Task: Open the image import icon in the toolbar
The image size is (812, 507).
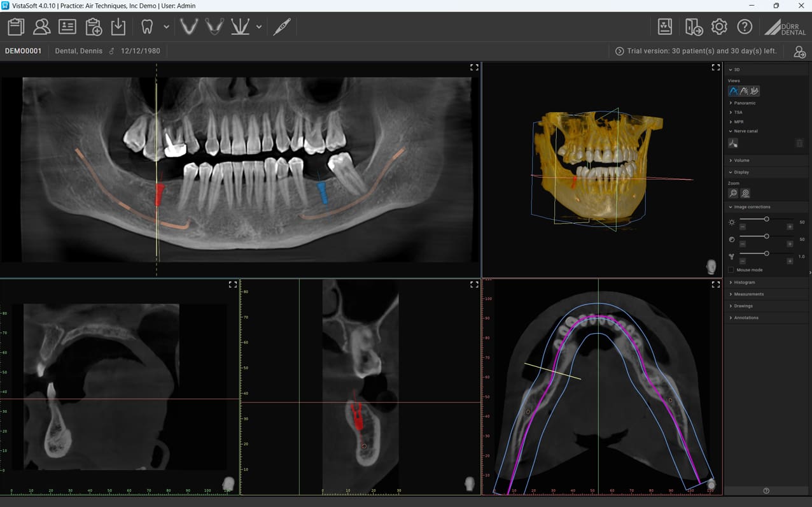Action: 118,27
